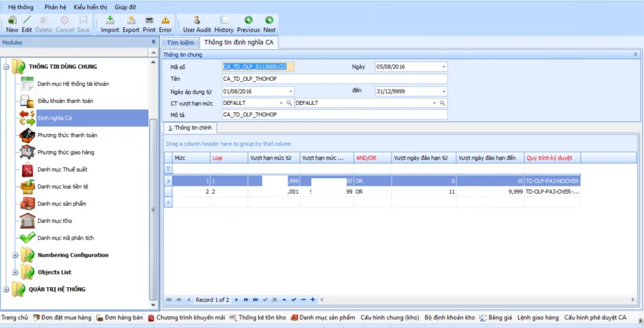The image size is (644, 328).
Task: Open the Error warning icon
Action: point(165,24)
